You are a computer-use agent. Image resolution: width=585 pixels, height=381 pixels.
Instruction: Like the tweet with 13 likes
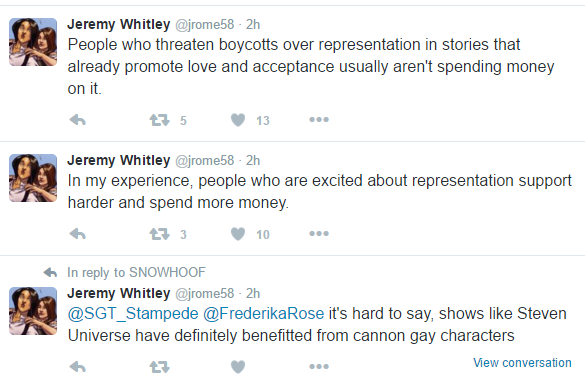click(238, 120)
